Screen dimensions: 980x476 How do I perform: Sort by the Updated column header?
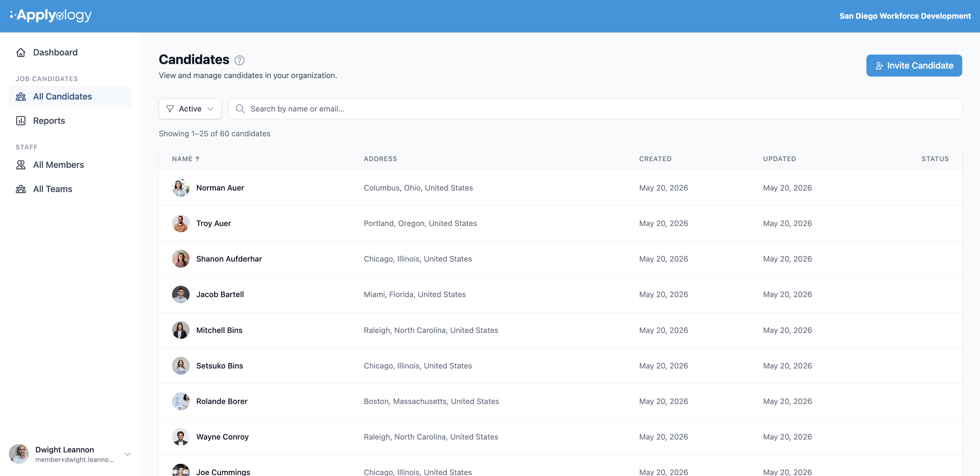[779, 159]
